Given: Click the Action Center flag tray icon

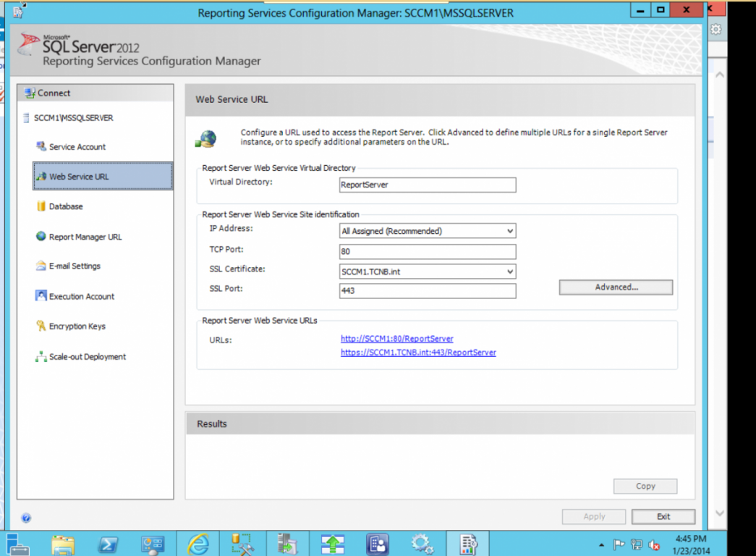Looking at the screenshot, I should pyautogui.click(x=619, y=545).
